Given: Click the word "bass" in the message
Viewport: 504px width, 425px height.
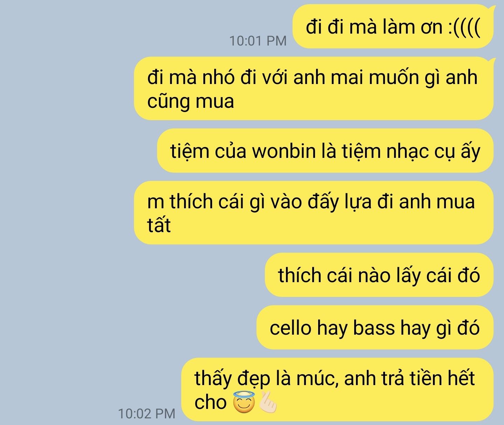Looking at the screenshot, I should coord(374,328).
